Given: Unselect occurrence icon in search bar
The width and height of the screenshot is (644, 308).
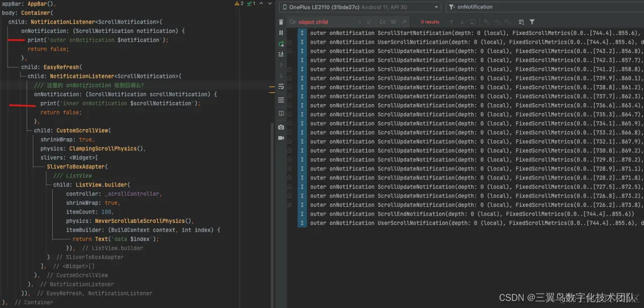Looking at the screenshot, I should pos(497,22).
